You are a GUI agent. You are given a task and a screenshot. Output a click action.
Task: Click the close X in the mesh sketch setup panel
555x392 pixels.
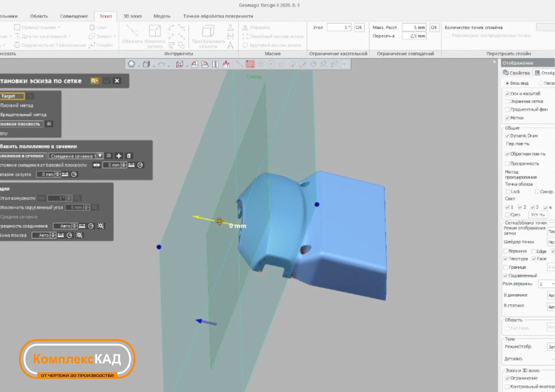117,81
